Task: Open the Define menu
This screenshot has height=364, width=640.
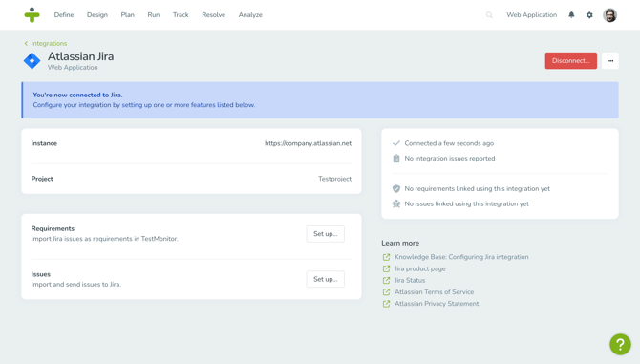Action: pyautogui.click(x=64, y=15)
